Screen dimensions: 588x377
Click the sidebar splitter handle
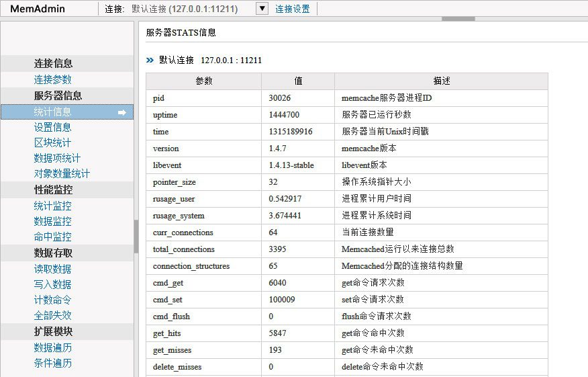[x=136, y=236]
